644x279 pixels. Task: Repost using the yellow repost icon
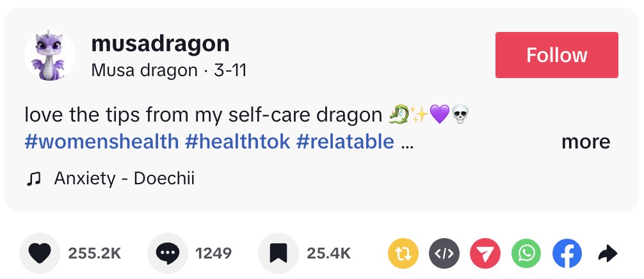tap(403, 254)
